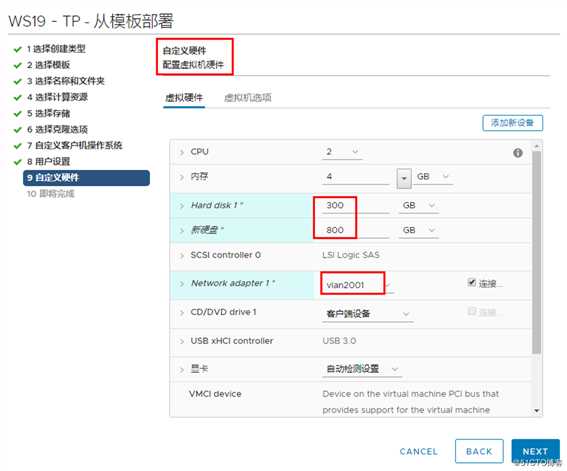Click the Hard disk 1 size field 300

[x=355, y=206]
